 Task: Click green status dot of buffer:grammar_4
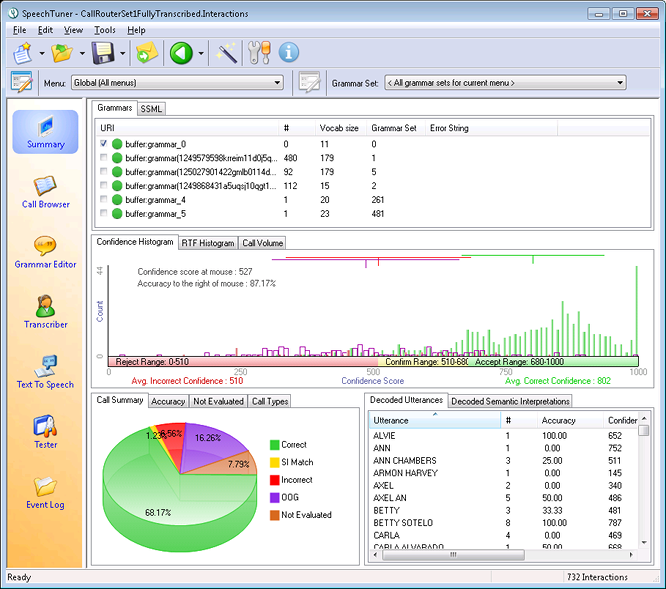pos(117,200)
